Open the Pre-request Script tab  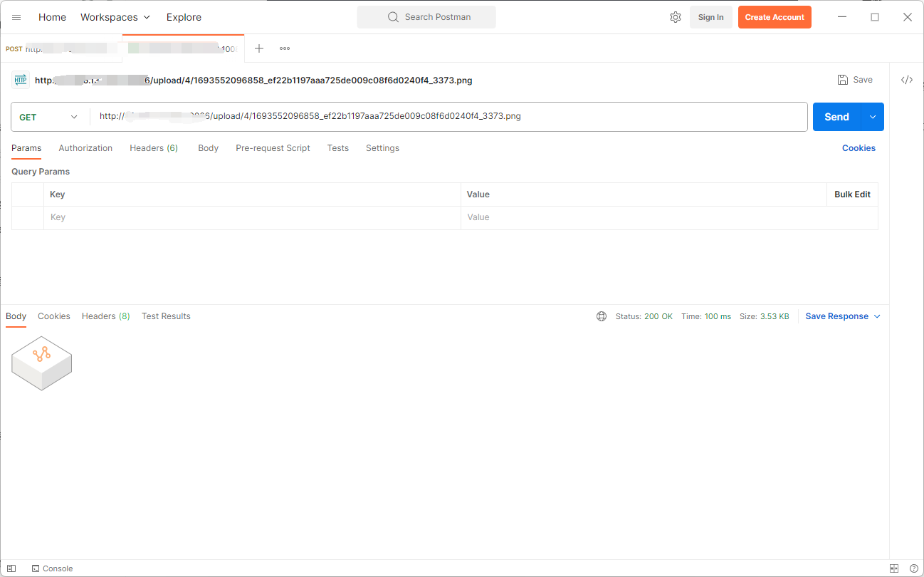coord(273,148)
